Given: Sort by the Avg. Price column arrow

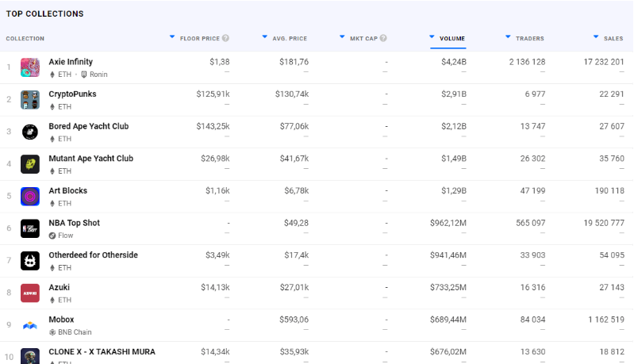Looking at the screenshot, I should click(265, 36).
